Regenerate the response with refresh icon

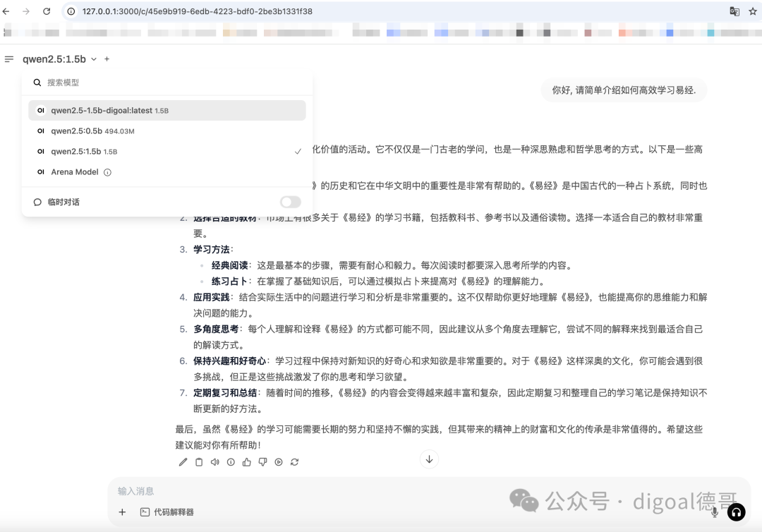pos(294,462)
